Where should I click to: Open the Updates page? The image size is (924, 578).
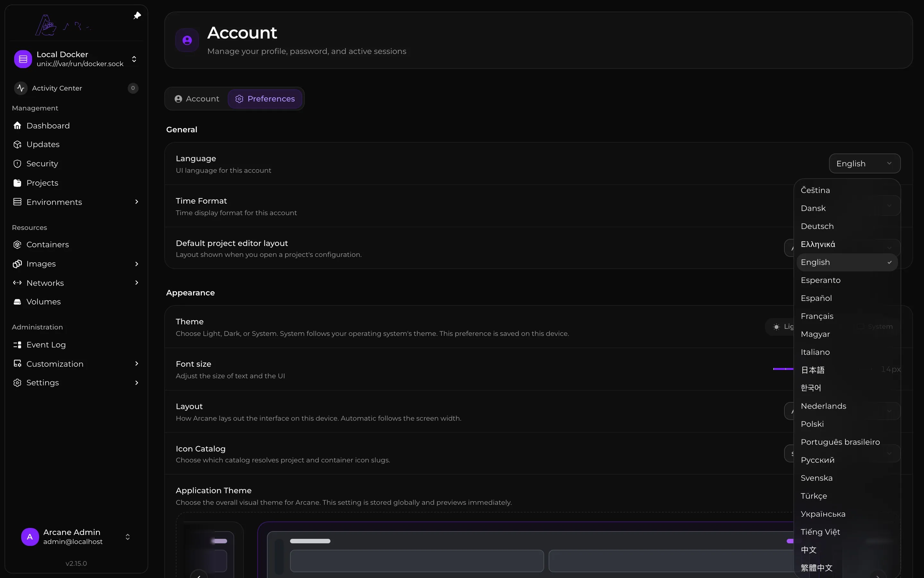pos(76,144)
